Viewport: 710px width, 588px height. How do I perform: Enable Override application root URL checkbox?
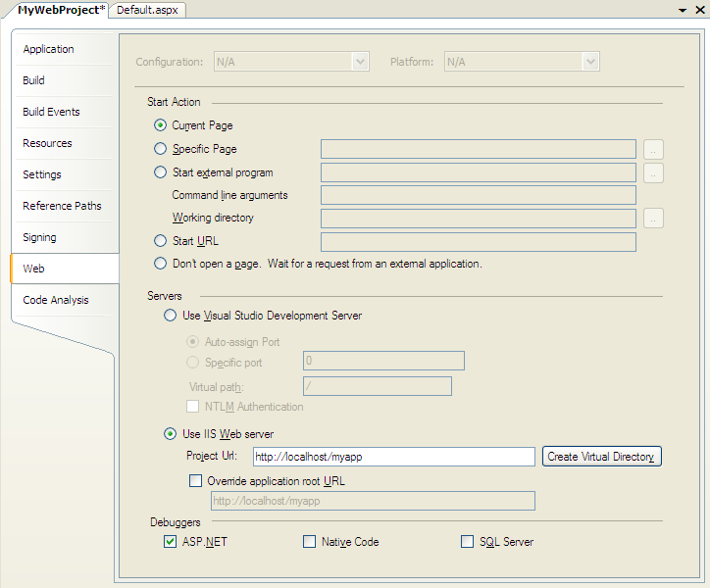click(x=195, y=481)
